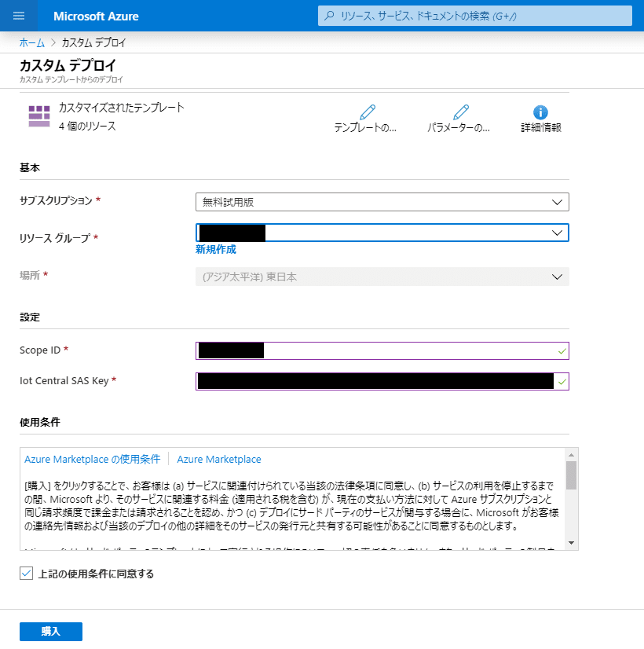Click the Edit parameters pencil icon
This screenshot has height=649, width=644.
[x=461, y=112]
